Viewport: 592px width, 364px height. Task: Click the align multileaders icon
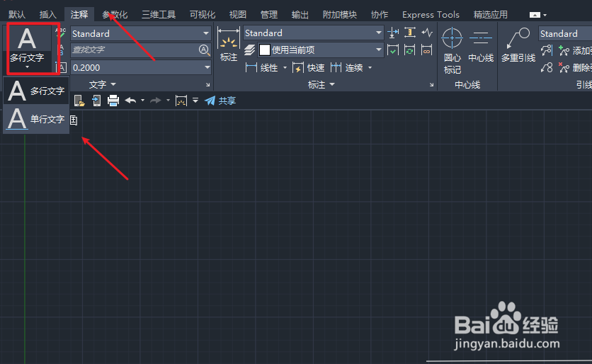pyautogui.click(x=546, y=50)
